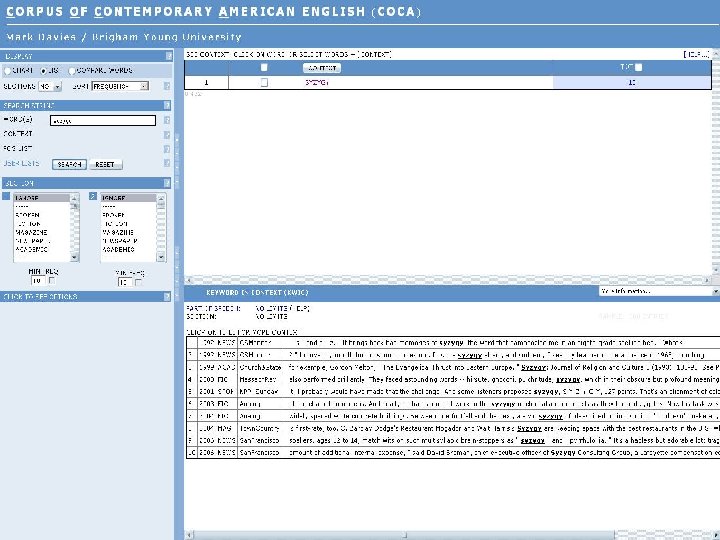Open dropdown in Keyword in Context header

coord(659,291)
